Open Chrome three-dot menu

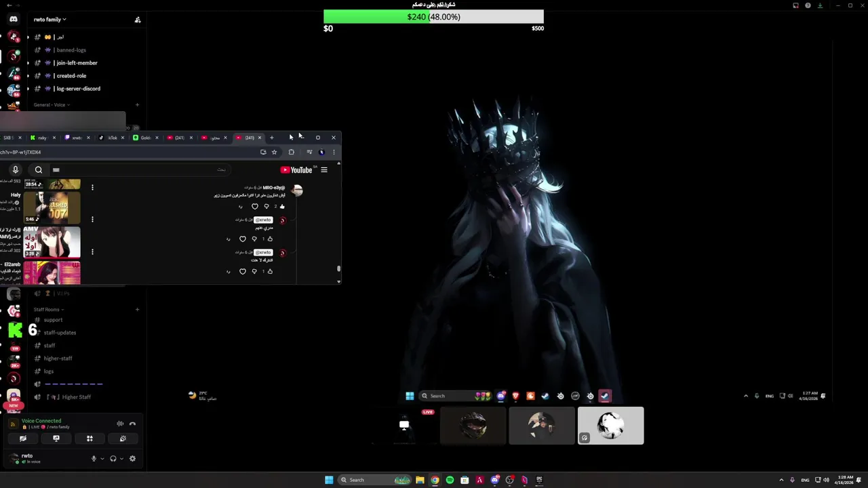[334, 152]
